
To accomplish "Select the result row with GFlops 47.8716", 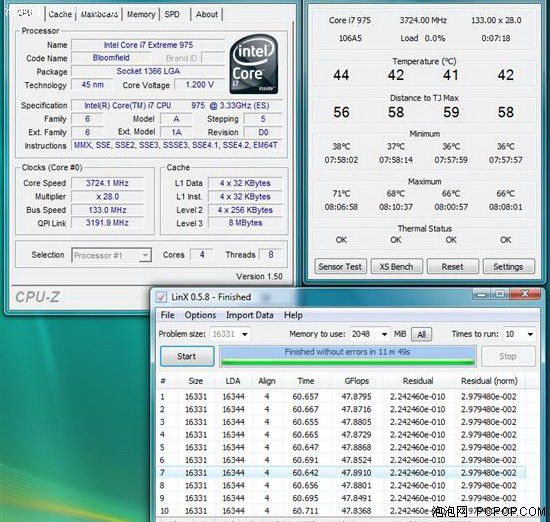I will (x=342, y=409).
